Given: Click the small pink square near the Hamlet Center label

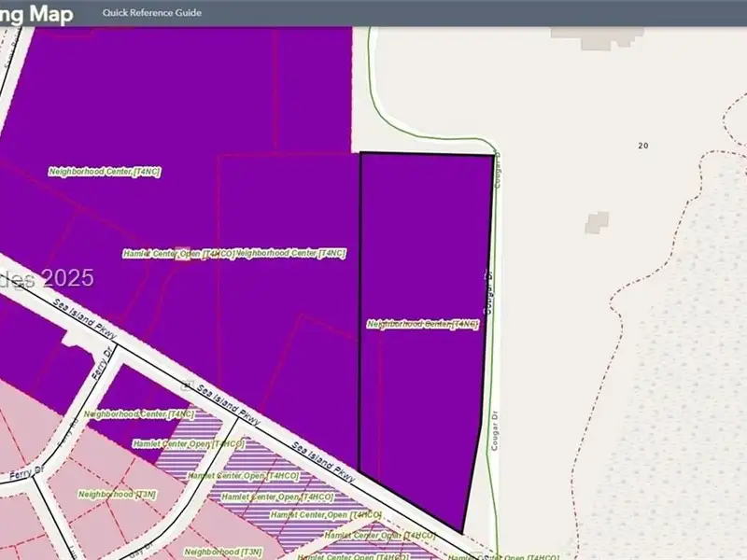Looking at the screenshot, I should coord(183,254).
